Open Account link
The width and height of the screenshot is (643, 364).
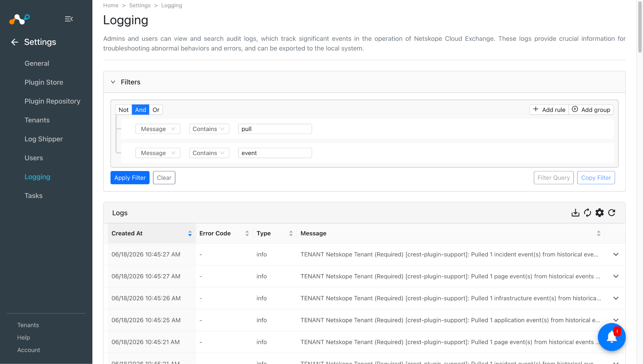click(29, 350)
